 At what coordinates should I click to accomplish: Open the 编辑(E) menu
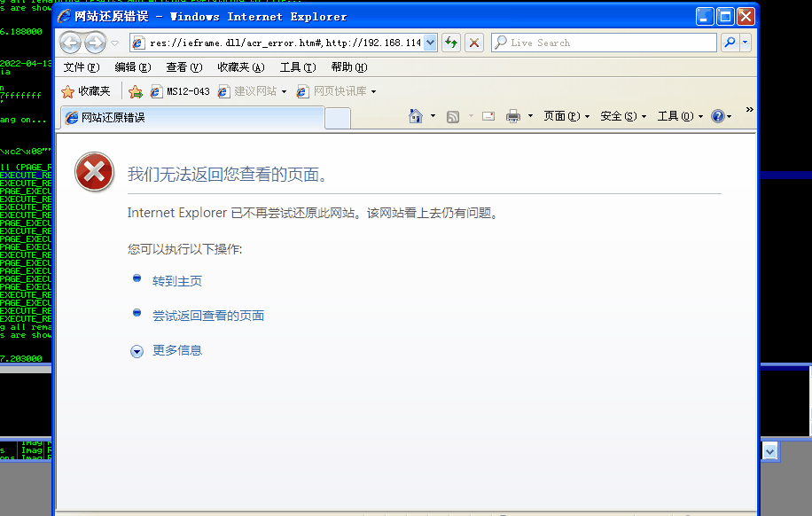coord(133,67)
